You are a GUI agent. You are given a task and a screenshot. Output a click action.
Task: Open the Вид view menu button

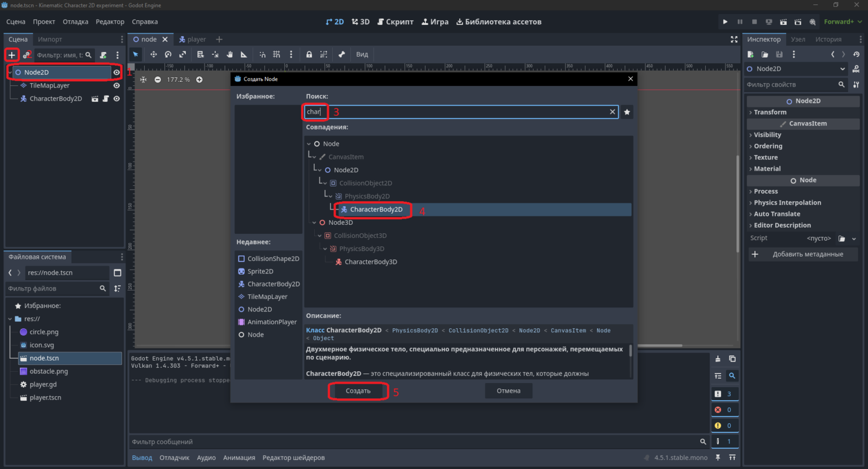pyautogui.click(x=362, y=54)
